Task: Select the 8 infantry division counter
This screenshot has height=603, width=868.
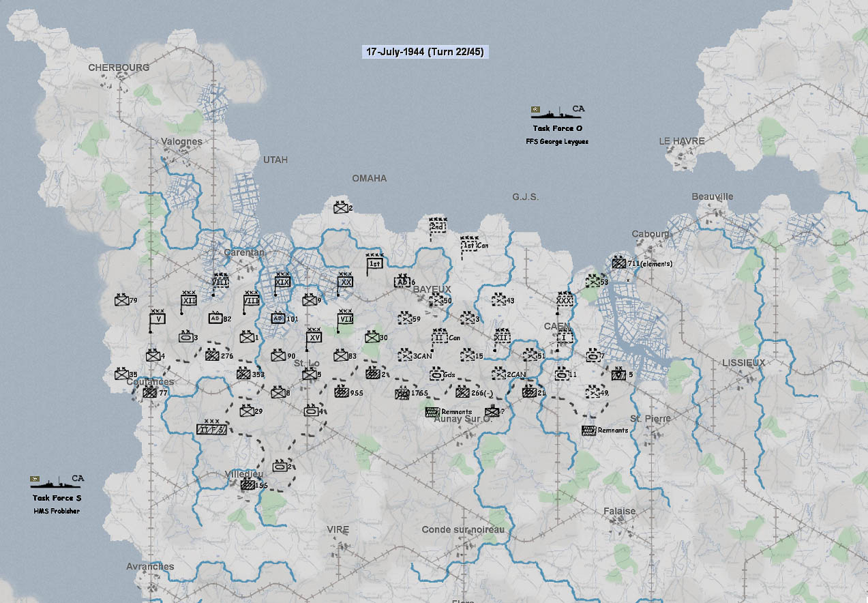Action: click(x=278, y=392)
